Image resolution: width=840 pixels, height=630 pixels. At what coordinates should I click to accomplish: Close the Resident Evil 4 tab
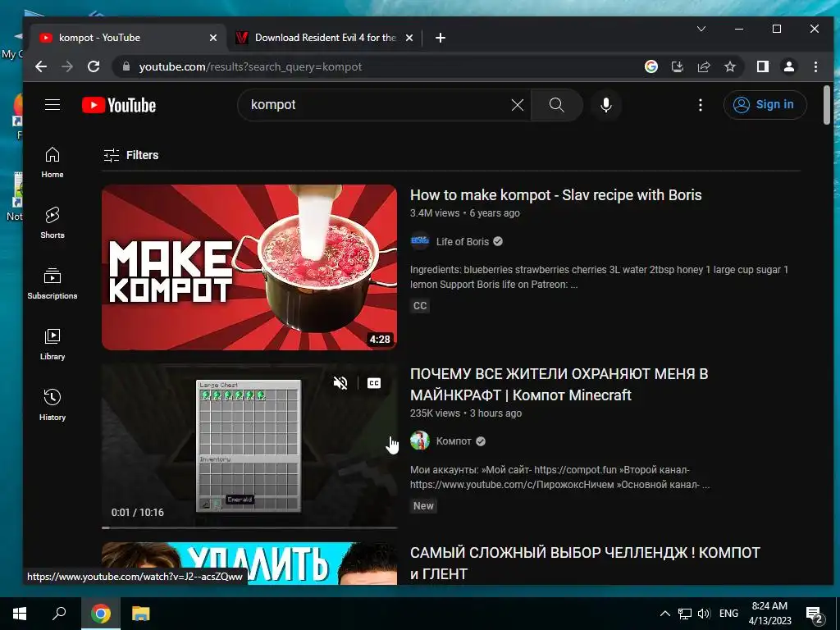[x=409, y=38]
